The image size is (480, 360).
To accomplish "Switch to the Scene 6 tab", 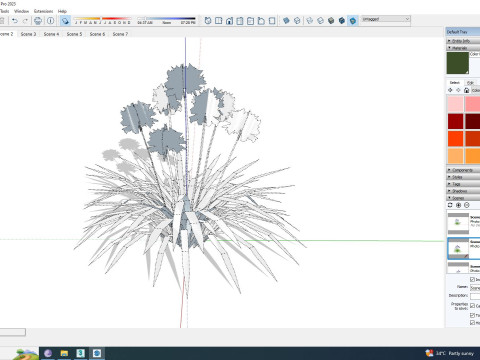I will pyautogui.click(x=97, y=34).
